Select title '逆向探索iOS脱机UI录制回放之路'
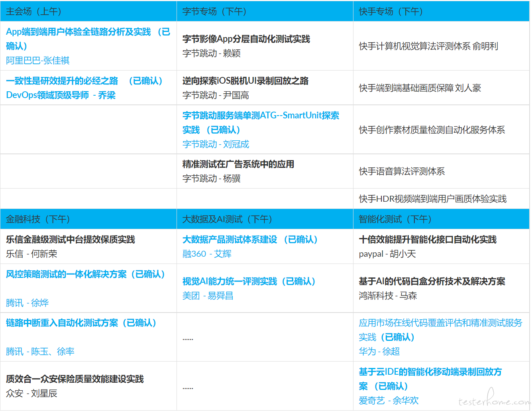 tap(245, 81)
